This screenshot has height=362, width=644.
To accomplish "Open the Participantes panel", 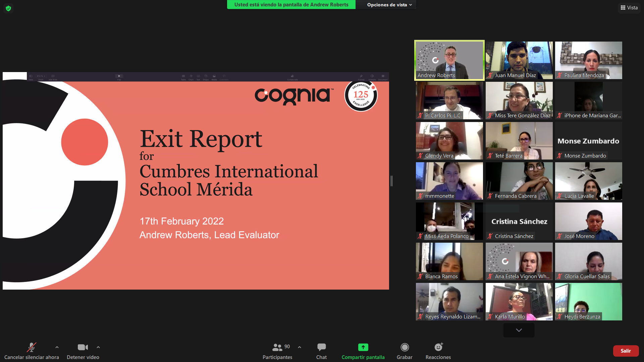I will click(277, 351).
